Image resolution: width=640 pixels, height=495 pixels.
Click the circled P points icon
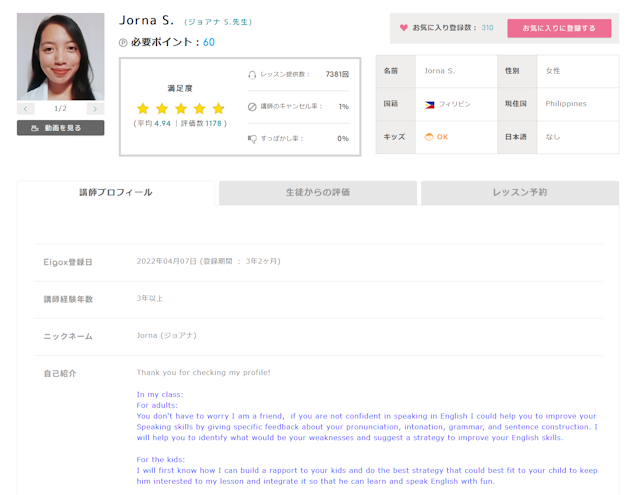[x=123, y=42]
